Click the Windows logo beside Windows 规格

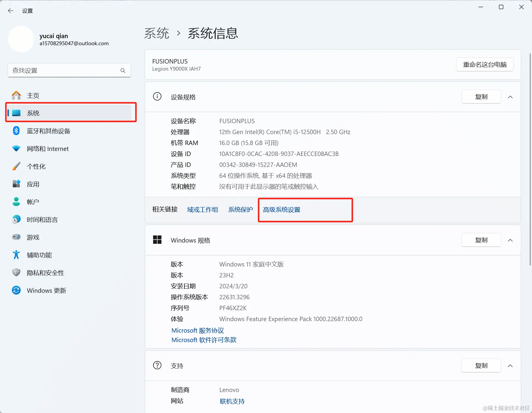pos(157,240)
